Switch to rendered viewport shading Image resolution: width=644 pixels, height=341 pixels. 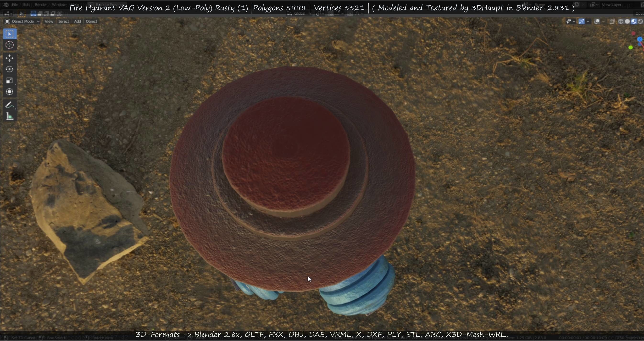tap(640, 22)
